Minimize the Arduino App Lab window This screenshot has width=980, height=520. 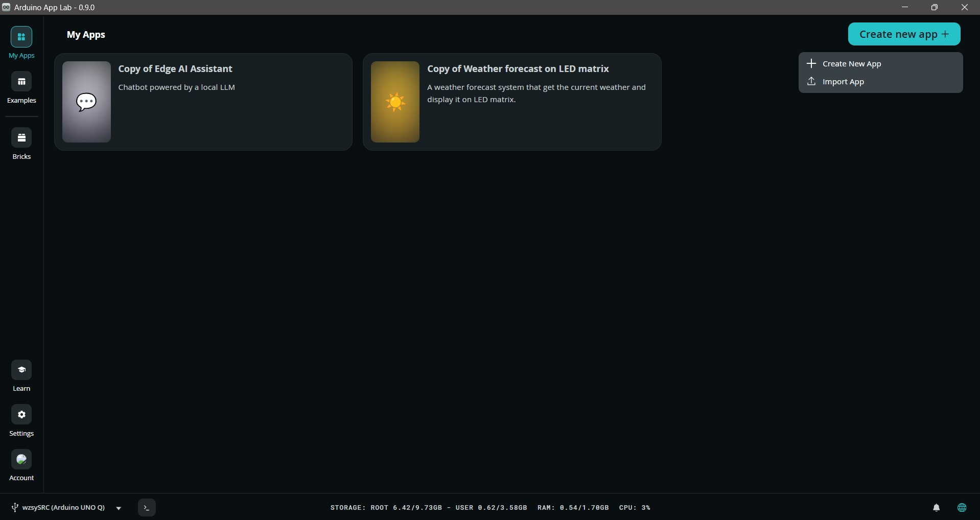click(905, 7)
